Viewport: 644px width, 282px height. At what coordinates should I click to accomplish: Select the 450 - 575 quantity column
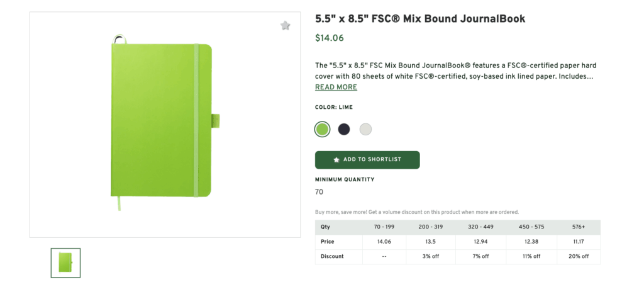[x=528, y=227]
